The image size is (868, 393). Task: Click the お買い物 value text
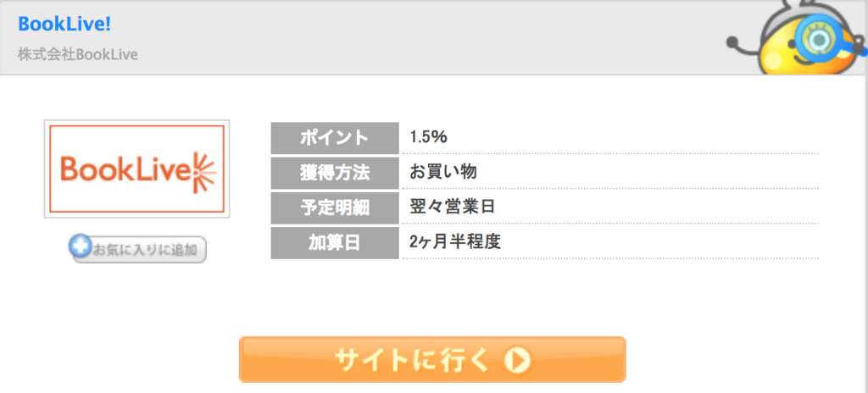point(443,172)
